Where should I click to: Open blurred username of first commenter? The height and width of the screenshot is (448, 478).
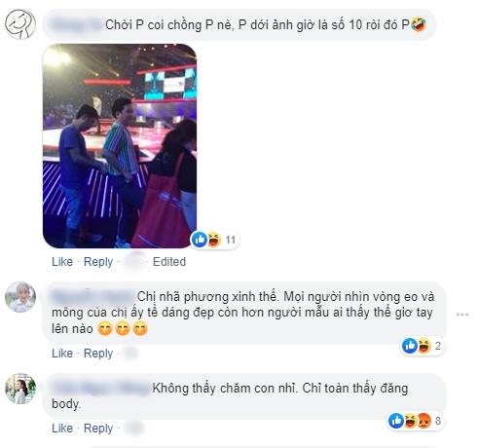(x=77, y=24)
